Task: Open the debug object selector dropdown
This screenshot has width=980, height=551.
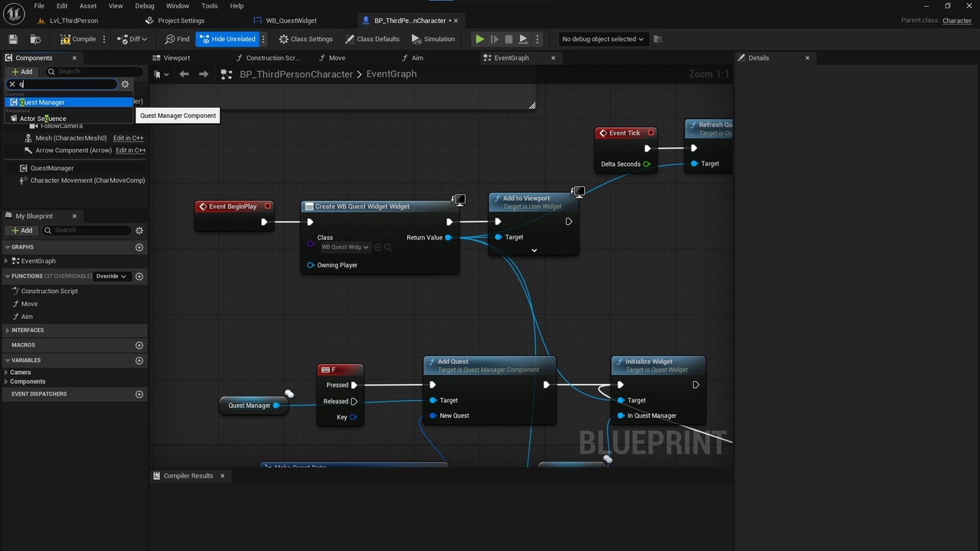Action: [603, 39]
